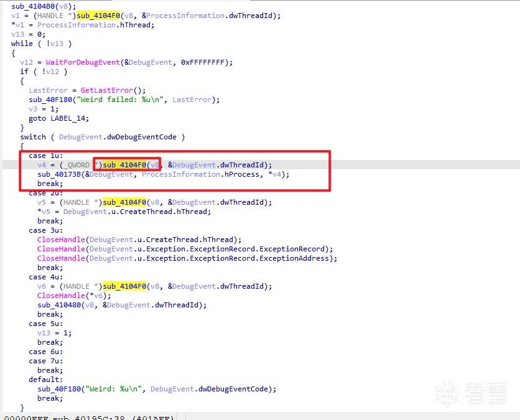
Task: Click the "Weird: %u\n" string literal
Action: (x=116, y=389)
